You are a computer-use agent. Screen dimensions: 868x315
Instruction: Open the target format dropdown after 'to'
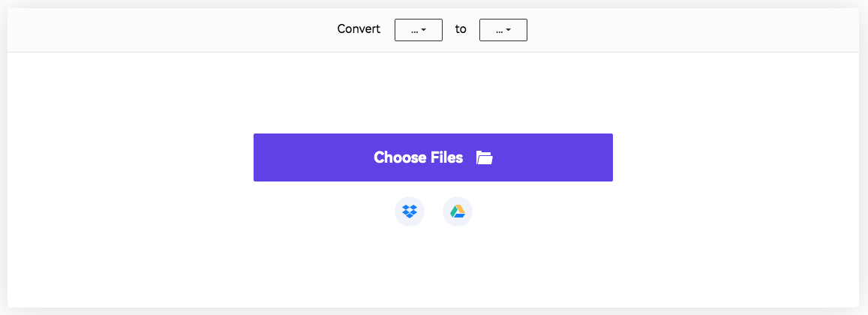(x=503, y=30)
